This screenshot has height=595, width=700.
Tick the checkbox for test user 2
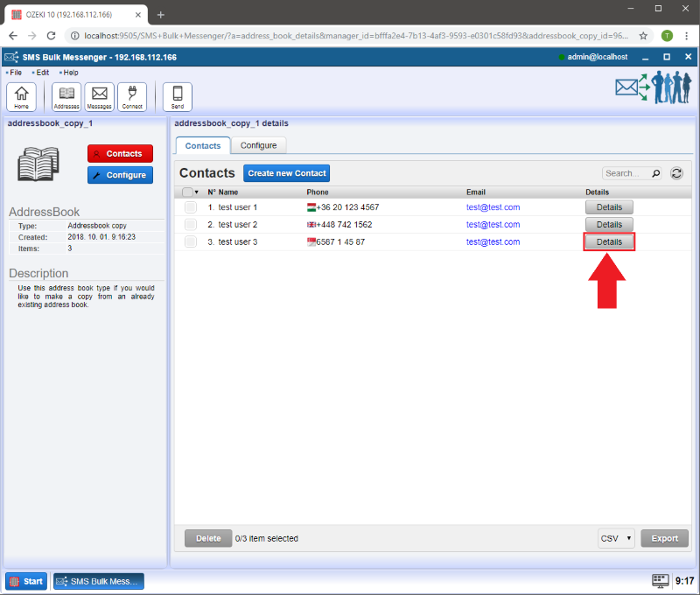190,225
